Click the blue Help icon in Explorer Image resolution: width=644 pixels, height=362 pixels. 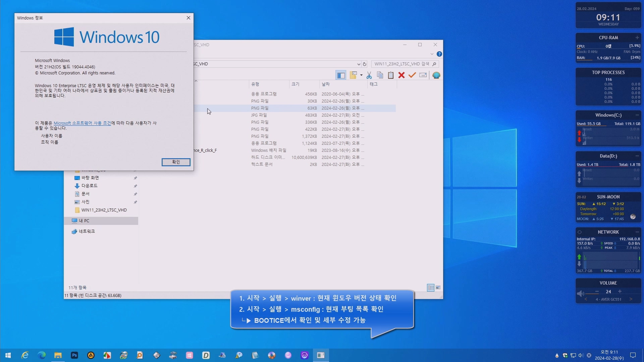[x=439, y=54]
